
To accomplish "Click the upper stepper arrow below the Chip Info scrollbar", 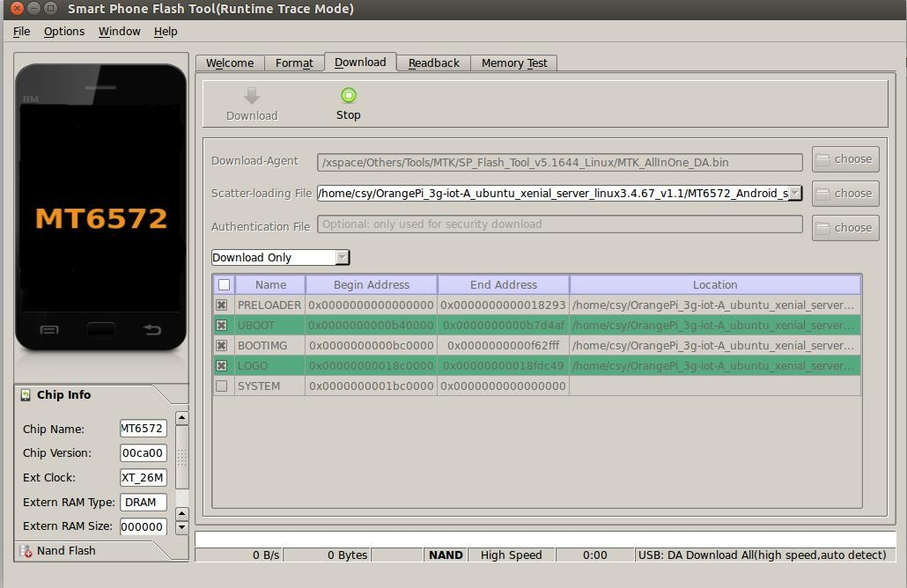I will (x=181, y=513).
